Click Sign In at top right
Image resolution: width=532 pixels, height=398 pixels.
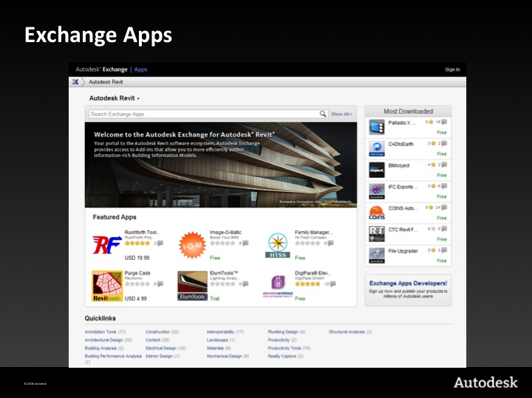pos(452,69)
